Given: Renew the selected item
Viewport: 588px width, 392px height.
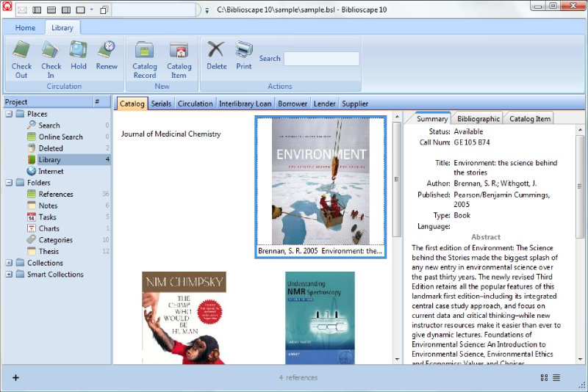Looking at the screenshot, I should pyautogui.click(x=107, y=55).
